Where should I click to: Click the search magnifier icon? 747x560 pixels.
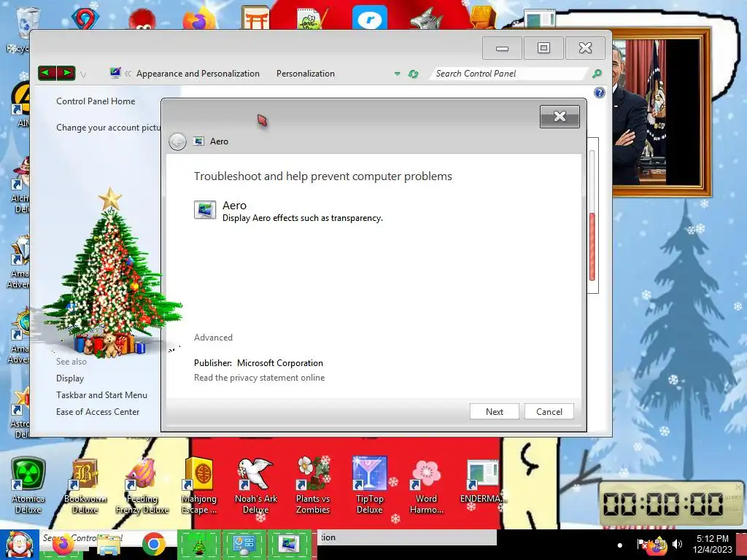[597, 74]
